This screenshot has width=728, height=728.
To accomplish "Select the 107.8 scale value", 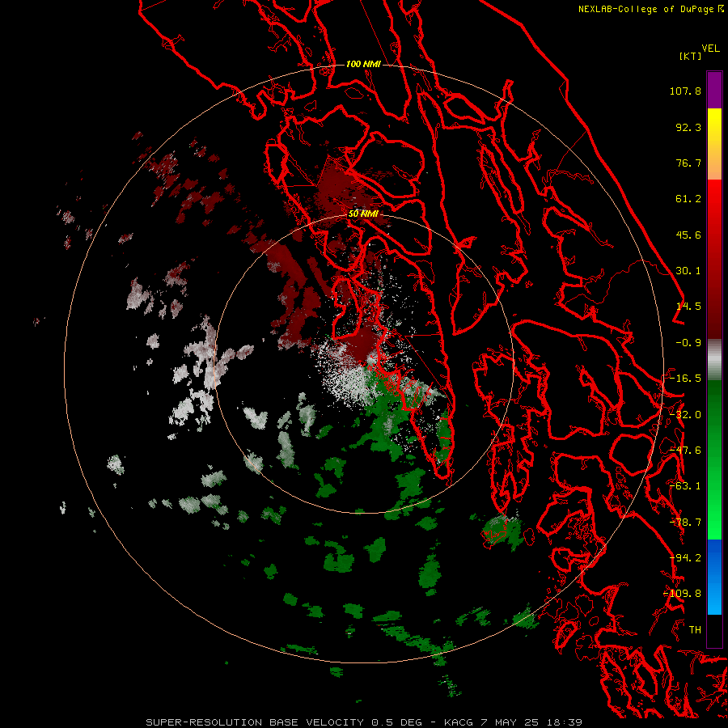I will [685, 91].
